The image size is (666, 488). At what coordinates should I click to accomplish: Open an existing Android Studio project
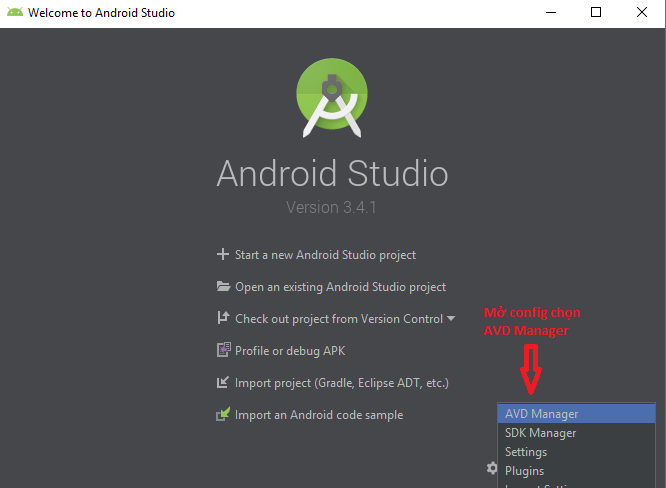(341, 287)
